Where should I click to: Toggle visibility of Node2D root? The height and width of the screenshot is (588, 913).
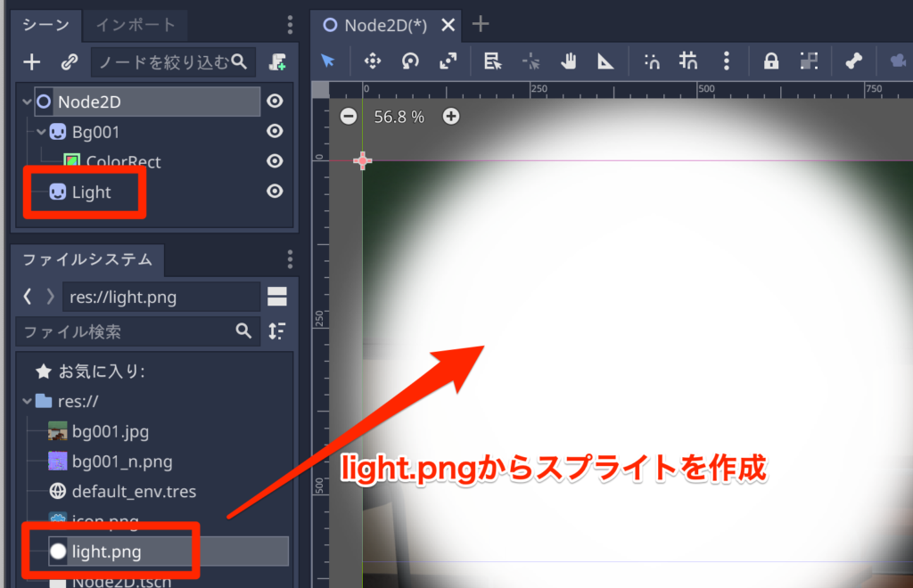coord(275,102)
